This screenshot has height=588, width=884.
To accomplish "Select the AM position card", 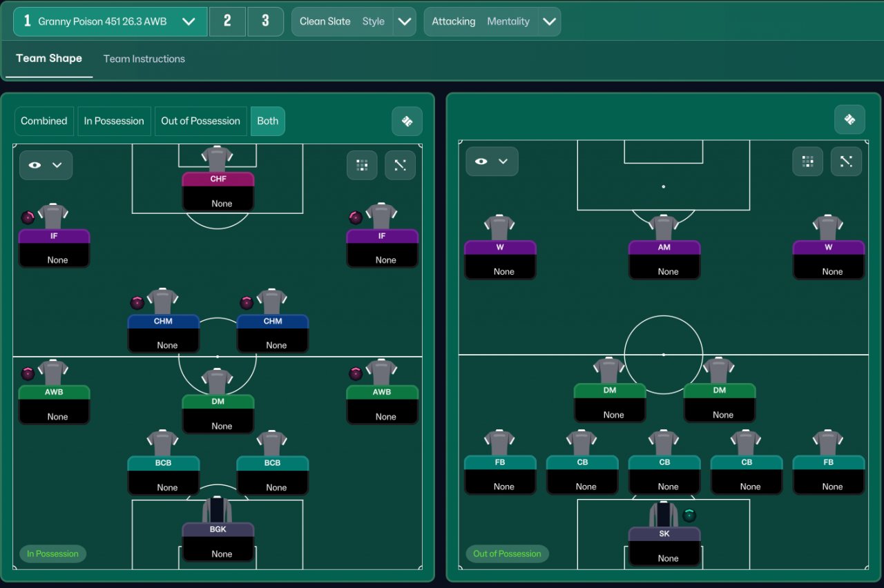I will (664, 259).
